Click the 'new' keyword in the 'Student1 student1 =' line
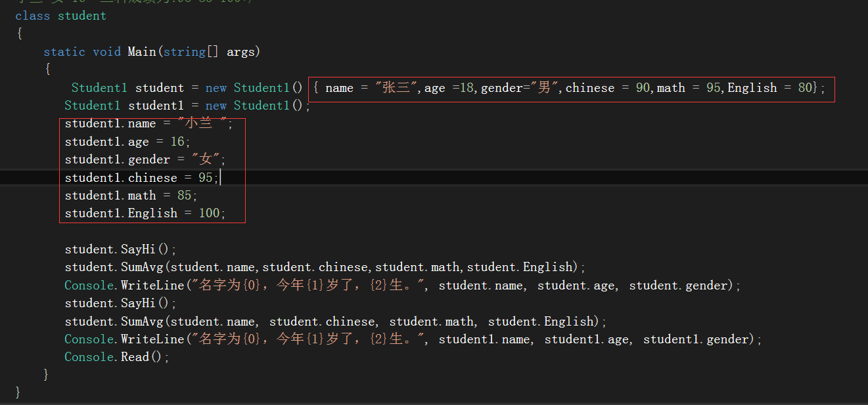 point(216,106)
